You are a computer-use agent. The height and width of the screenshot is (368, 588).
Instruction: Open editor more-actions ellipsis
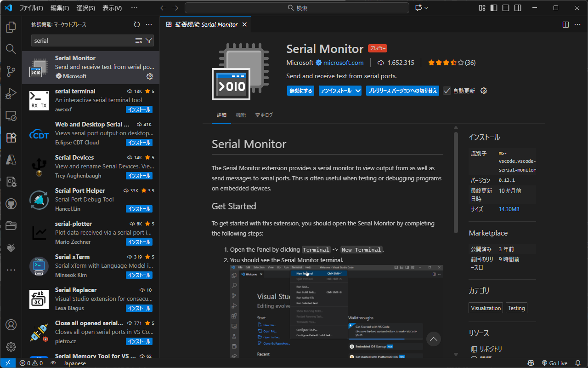(x=578, y=24)
